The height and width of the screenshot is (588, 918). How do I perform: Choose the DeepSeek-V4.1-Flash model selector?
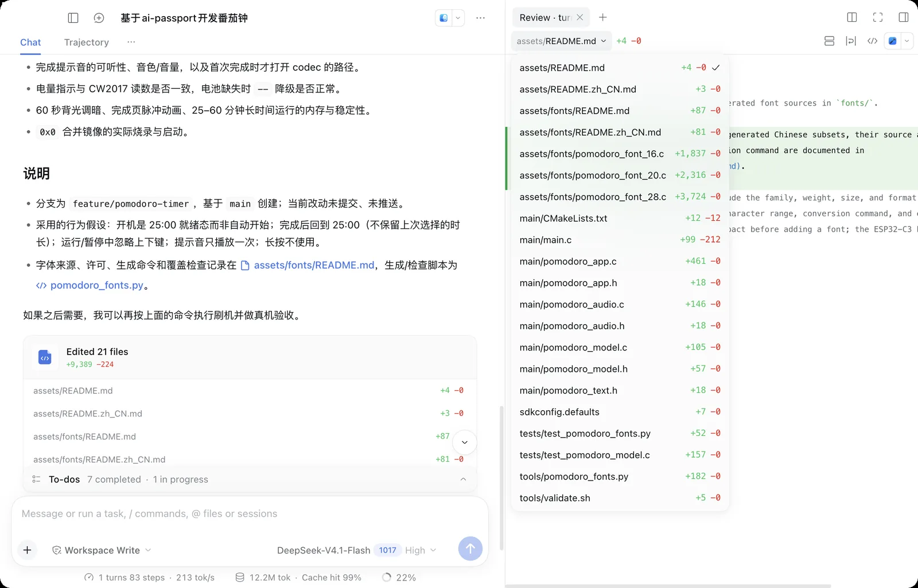tap(324, 550)
